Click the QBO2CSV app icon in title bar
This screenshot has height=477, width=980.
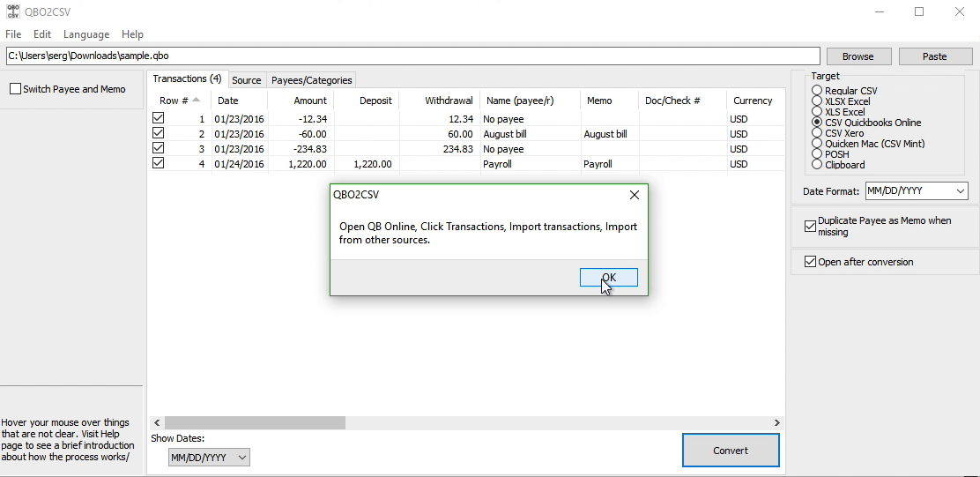tap(12, 11)
